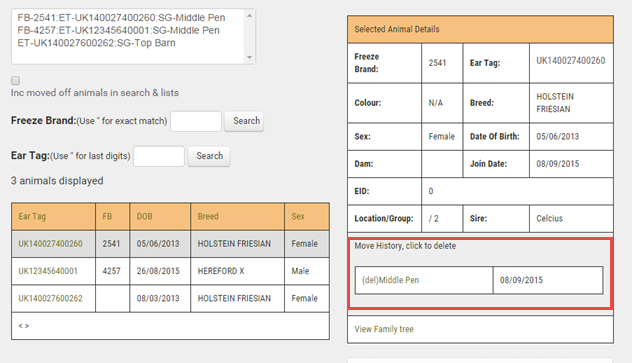
Task: Focus the Ear Tag input field
Action: (x=159, y=156)
